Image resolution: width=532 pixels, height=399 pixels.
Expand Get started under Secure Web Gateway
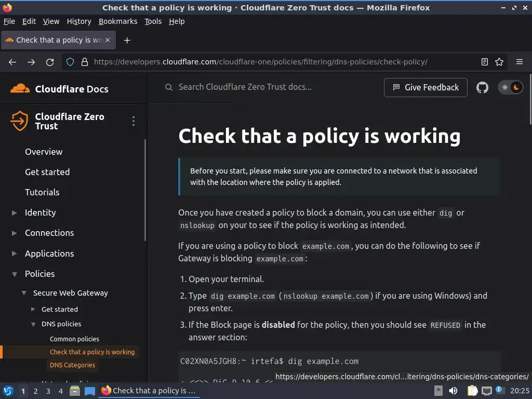click(33, 309)
